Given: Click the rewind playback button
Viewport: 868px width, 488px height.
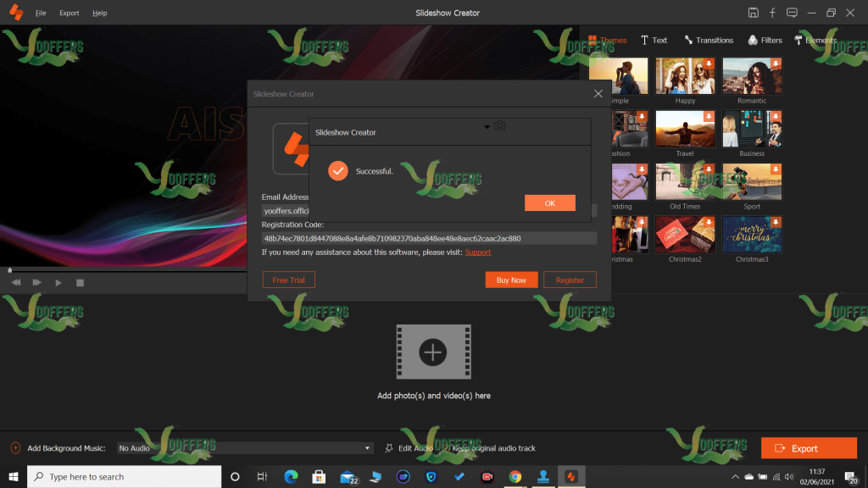Looking at the screenshot, I should coord(16,283).
